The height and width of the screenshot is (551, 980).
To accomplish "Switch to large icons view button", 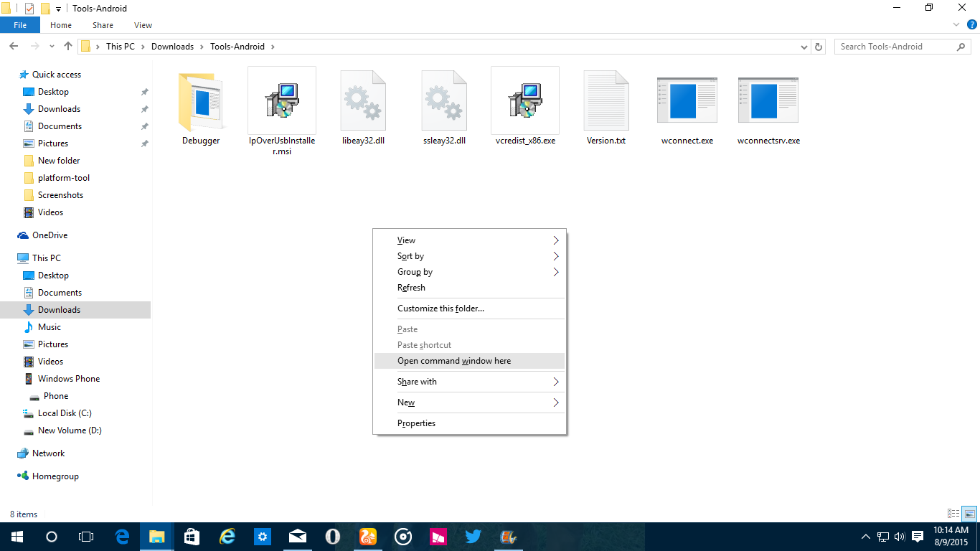I will click(969, 514).
